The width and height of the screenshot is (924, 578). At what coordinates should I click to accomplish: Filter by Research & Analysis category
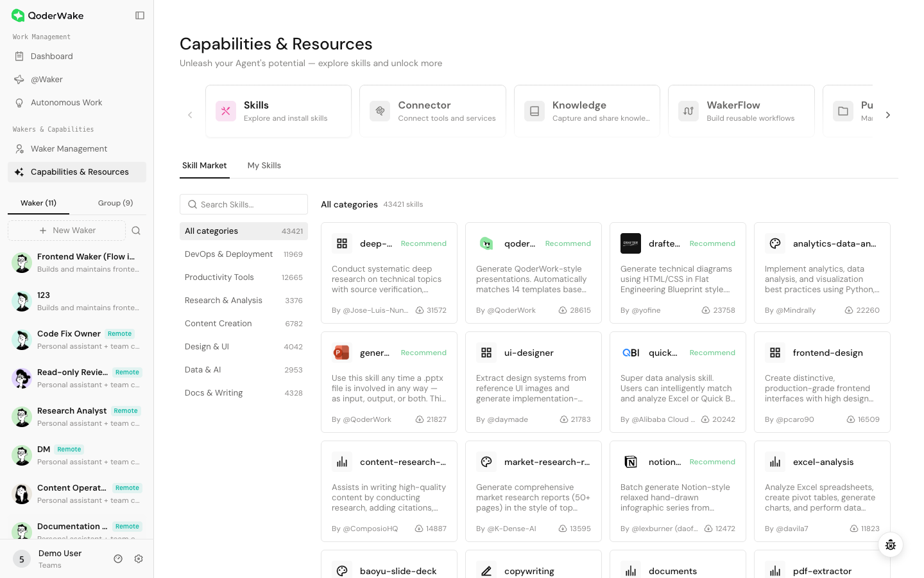pos(244,301)
